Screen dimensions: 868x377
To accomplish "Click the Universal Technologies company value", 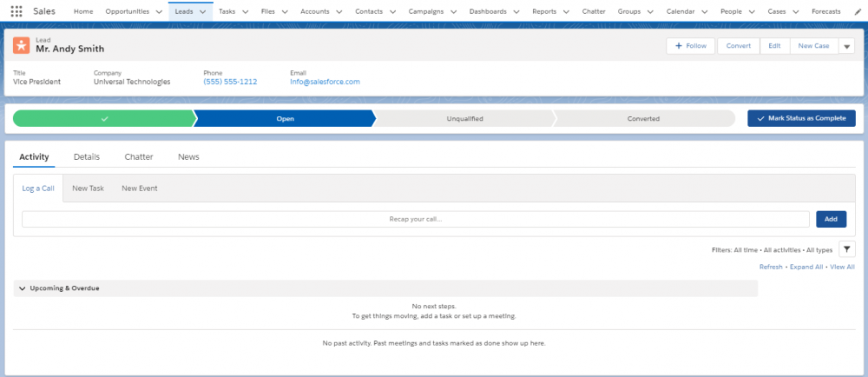I will tap(132, 82).
